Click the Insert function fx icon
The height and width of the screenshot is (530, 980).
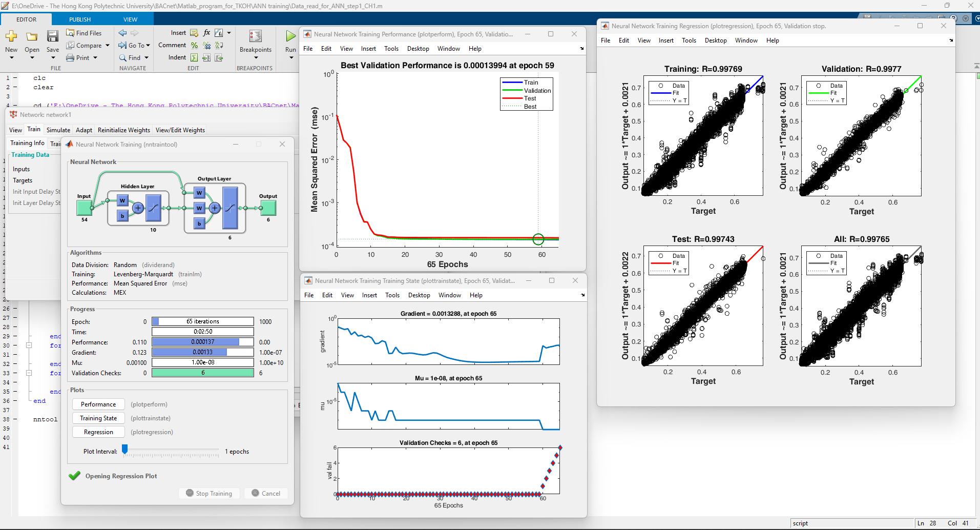click(x=206, y=33)
